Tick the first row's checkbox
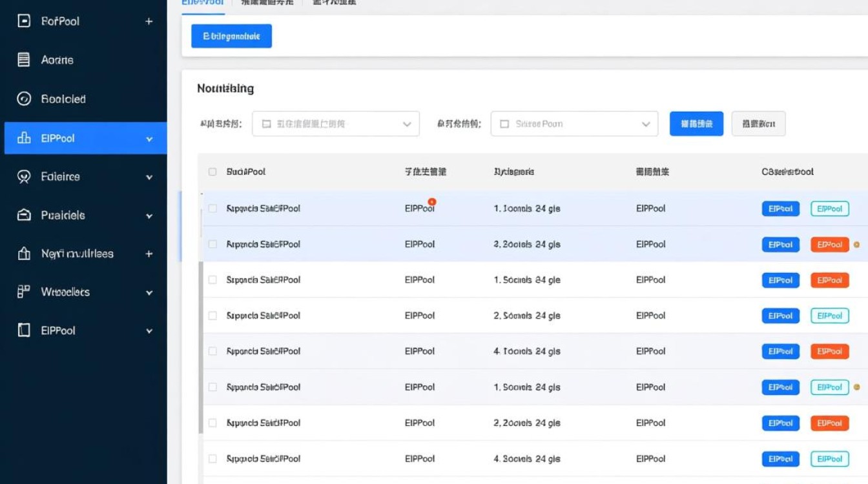The image size is (868, 484). click(214, 208)
